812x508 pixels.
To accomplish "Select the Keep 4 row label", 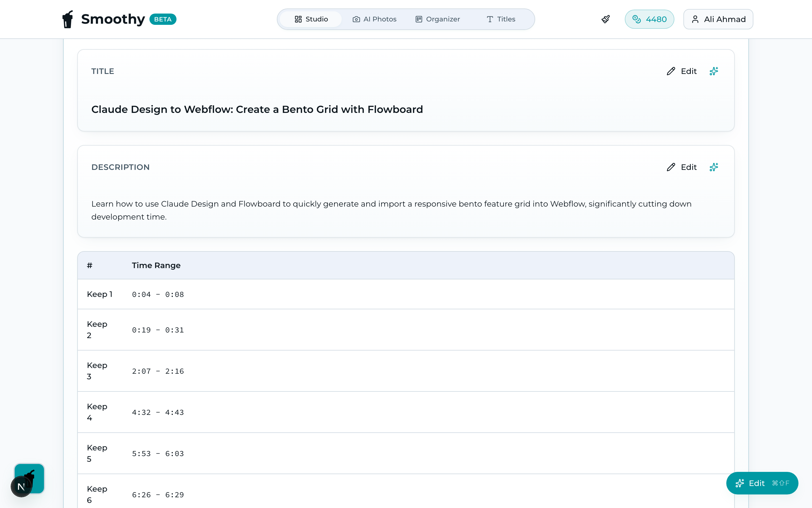I will [97, 412].
